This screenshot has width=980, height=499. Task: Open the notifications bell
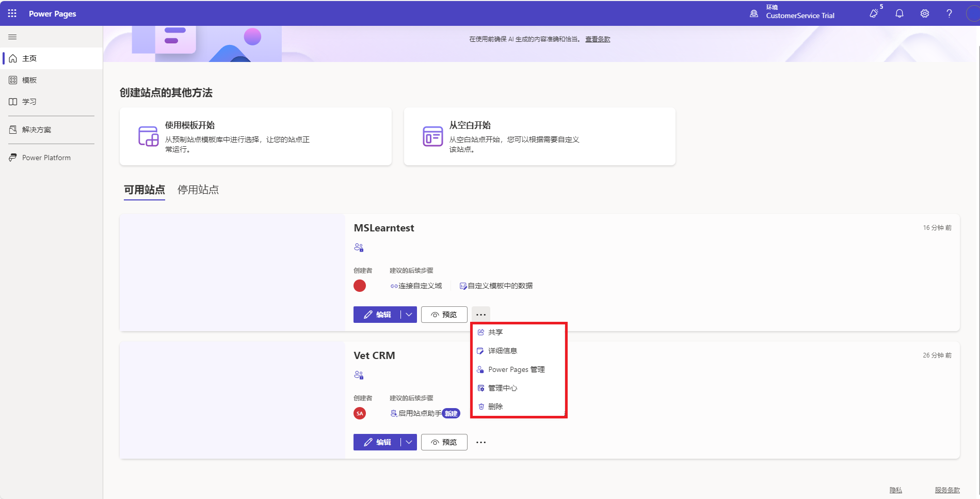point(899,13)
